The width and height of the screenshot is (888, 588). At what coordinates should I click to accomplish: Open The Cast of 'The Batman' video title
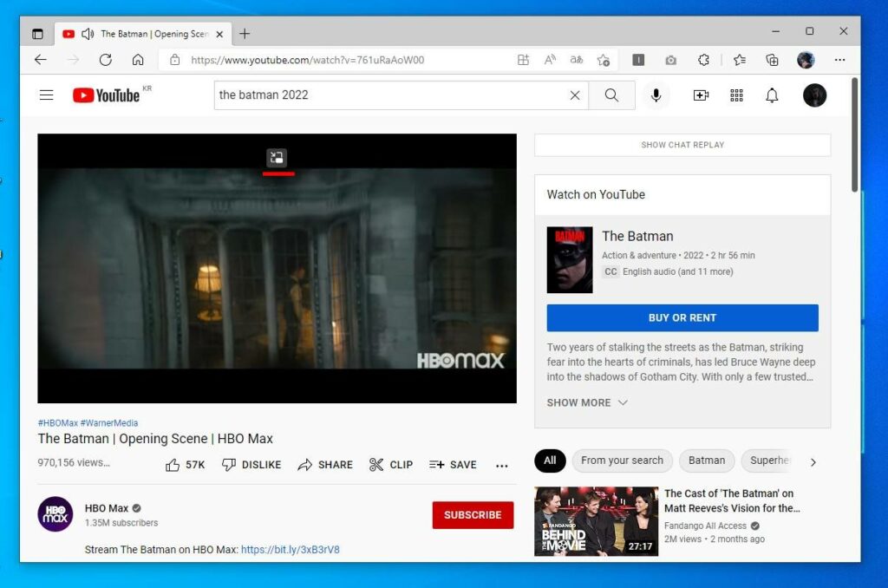tap(732, 500)
